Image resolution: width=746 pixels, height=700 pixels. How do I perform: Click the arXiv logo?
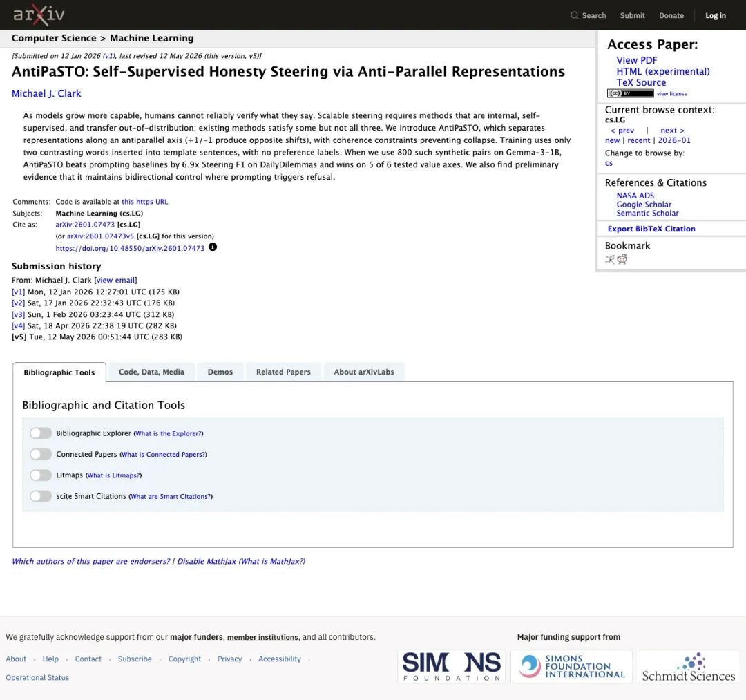[39, 15]
